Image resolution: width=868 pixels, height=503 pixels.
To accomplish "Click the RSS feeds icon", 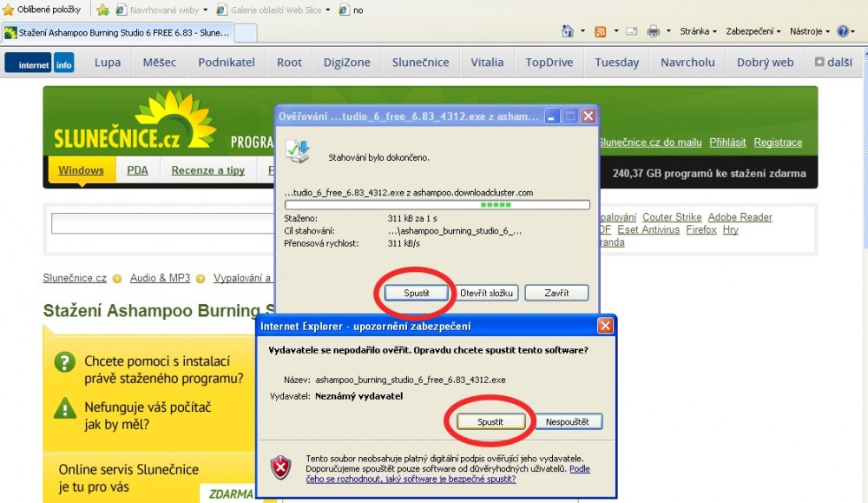I will 600,31.
